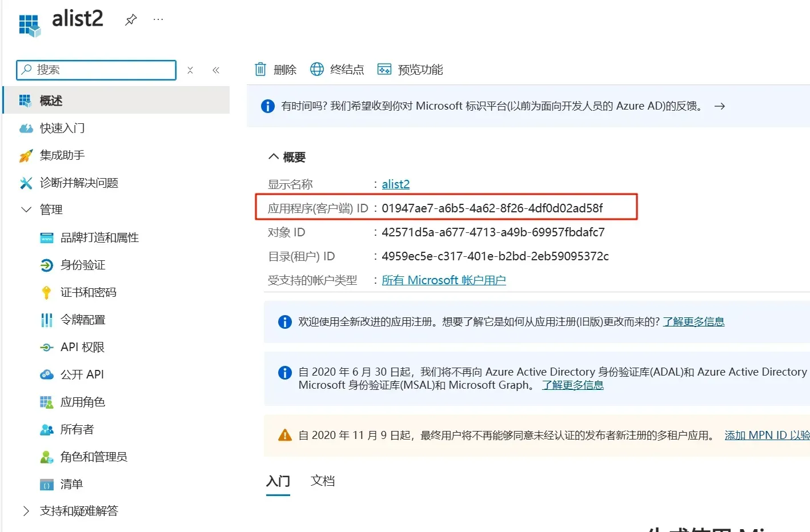Click the 证书和密码 key icon
This screenshot has height=532, width=810.
(47, 293)
